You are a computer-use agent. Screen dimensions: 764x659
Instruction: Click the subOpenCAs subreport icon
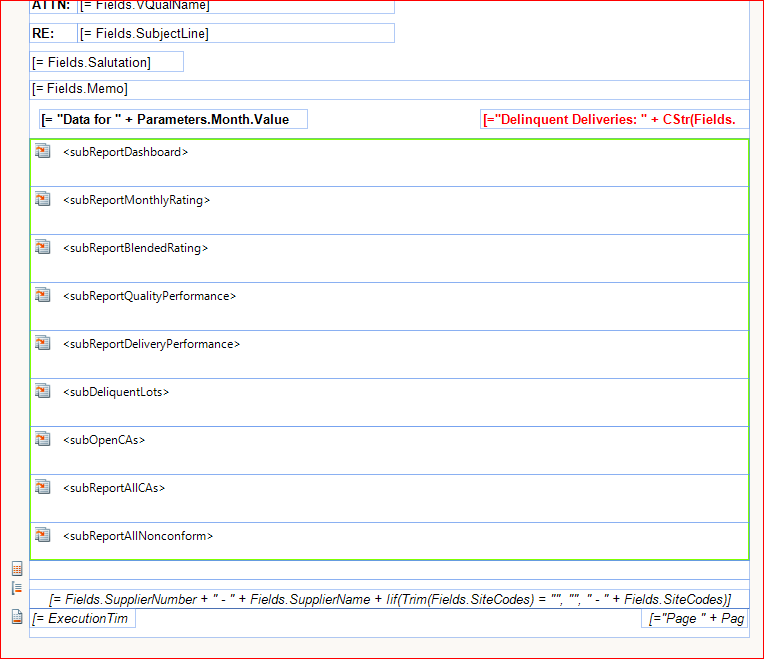[x=42, y=439]
